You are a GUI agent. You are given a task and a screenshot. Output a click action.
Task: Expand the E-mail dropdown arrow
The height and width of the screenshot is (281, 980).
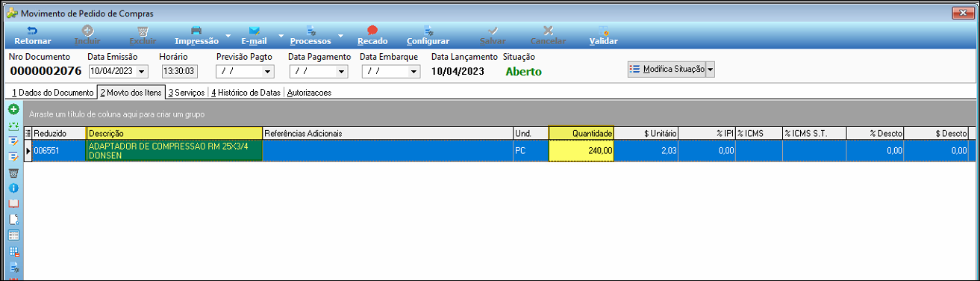[281, 35]
